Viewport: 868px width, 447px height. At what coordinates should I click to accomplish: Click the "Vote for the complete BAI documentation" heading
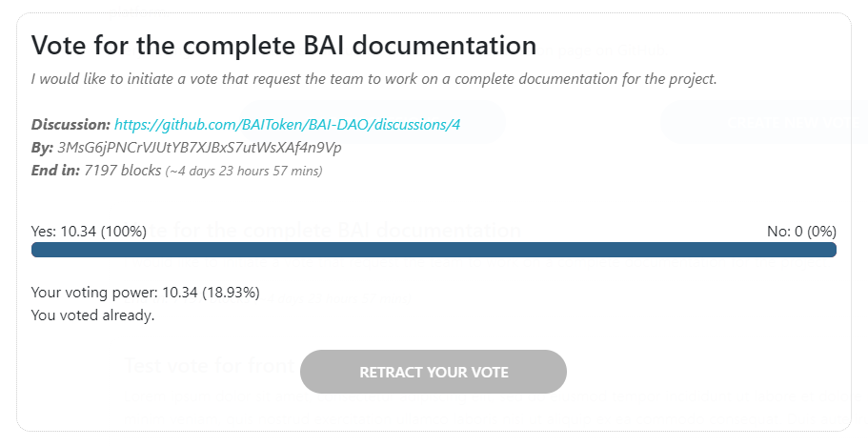[x=284, y=45]
